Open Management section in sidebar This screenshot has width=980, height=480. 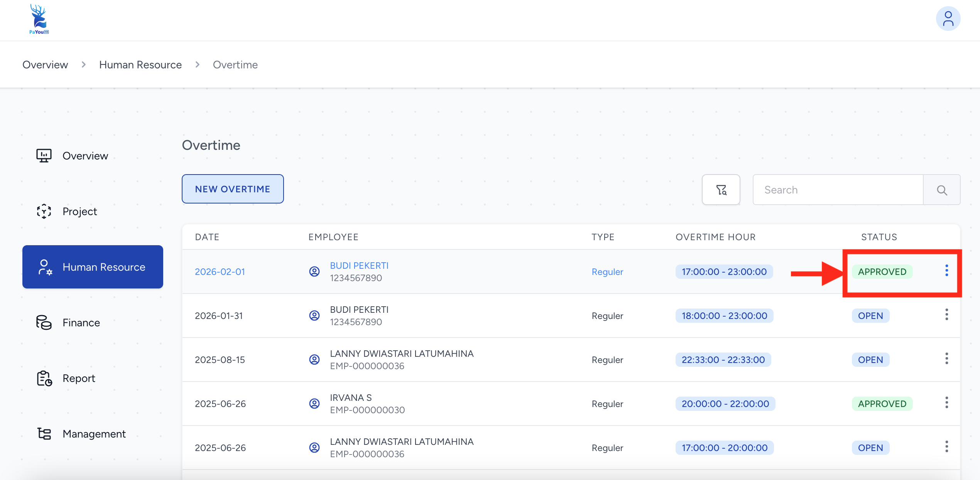[x=94, y=434]
